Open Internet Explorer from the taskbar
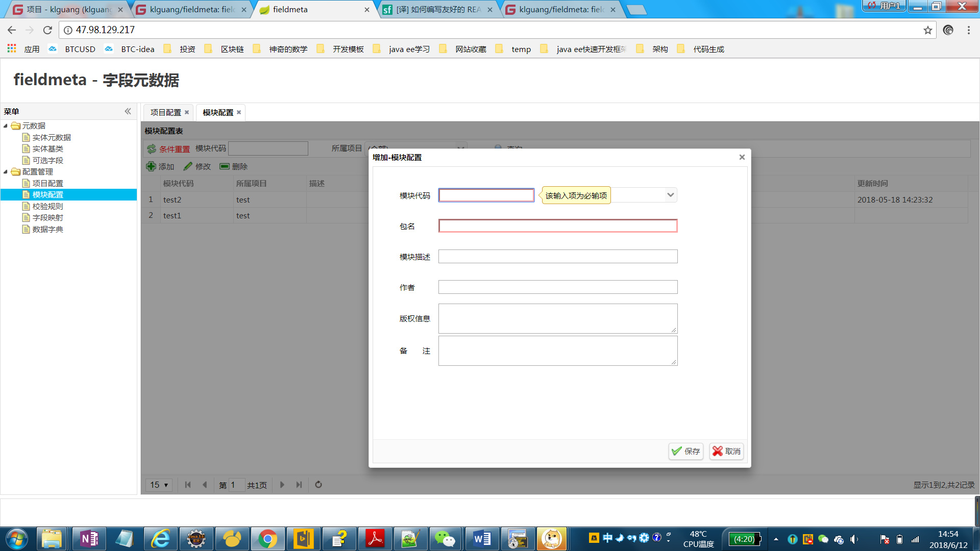980x551 pixels. click(x=160, y=539)
